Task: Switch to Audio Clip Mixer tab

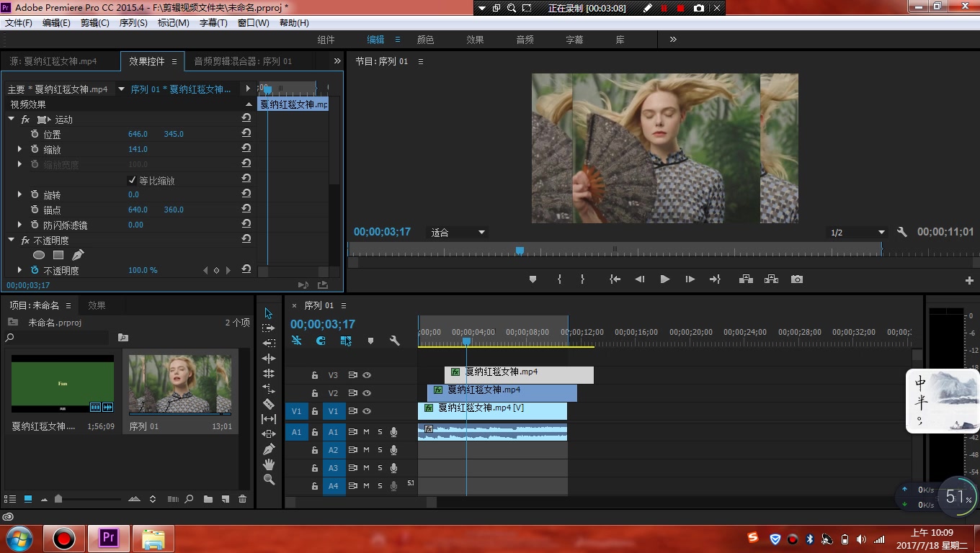Action: coord(243,61)
